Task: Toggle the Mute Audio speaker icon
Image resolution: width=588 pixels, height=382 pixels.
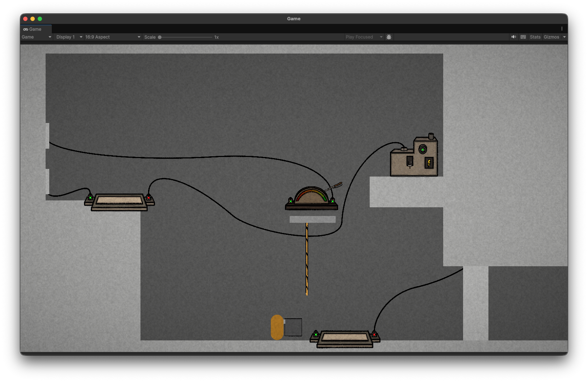Action: pyautogui.click(x=513, y=37)
